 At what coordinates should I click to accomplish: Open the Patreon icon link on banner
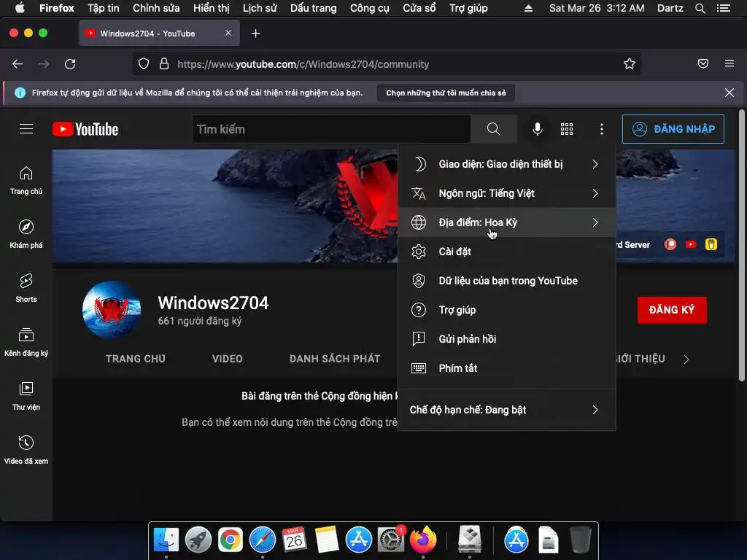[x=670, y=244]
